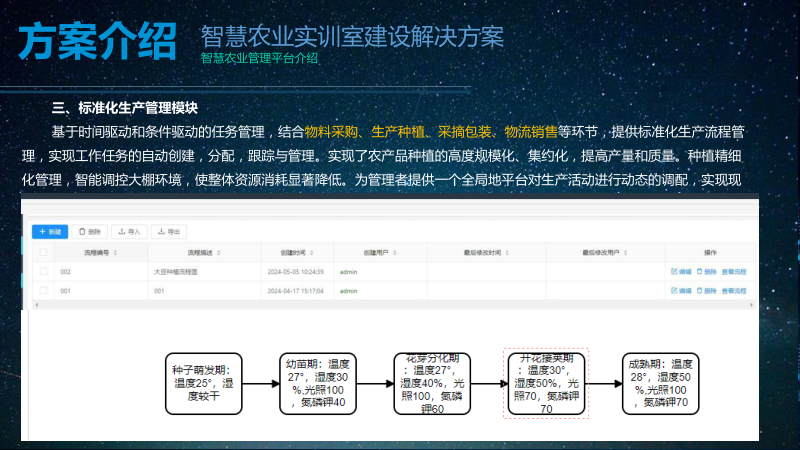This screenshot has width=800, height=450.
Task: Click 删除 trash icon in row 001
Action: [705, 291]
